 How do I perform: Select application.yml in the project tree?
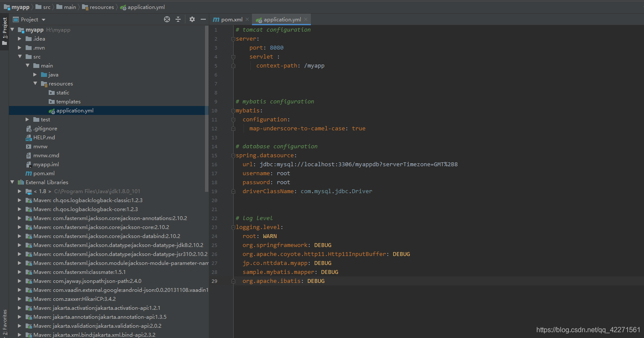[75, 111]
